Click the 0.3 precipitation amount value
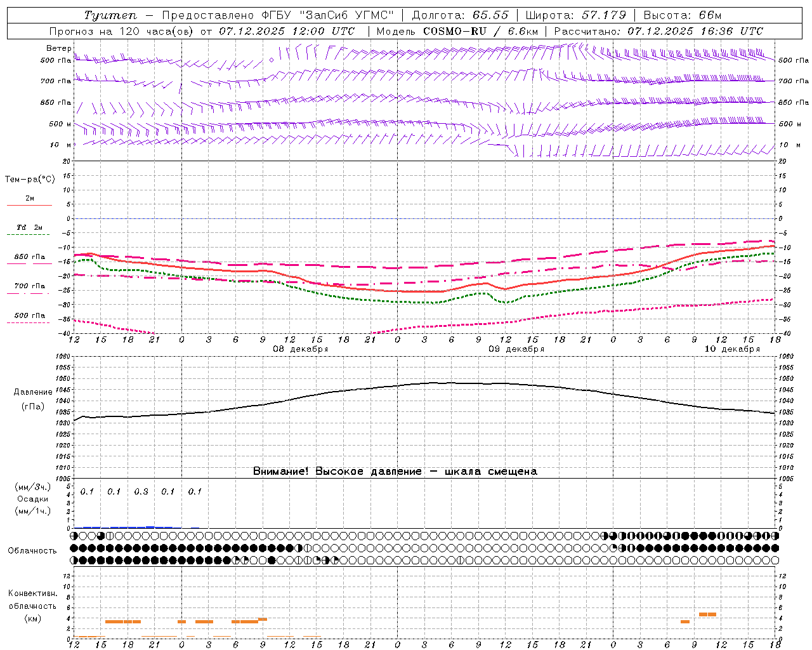 141,492
